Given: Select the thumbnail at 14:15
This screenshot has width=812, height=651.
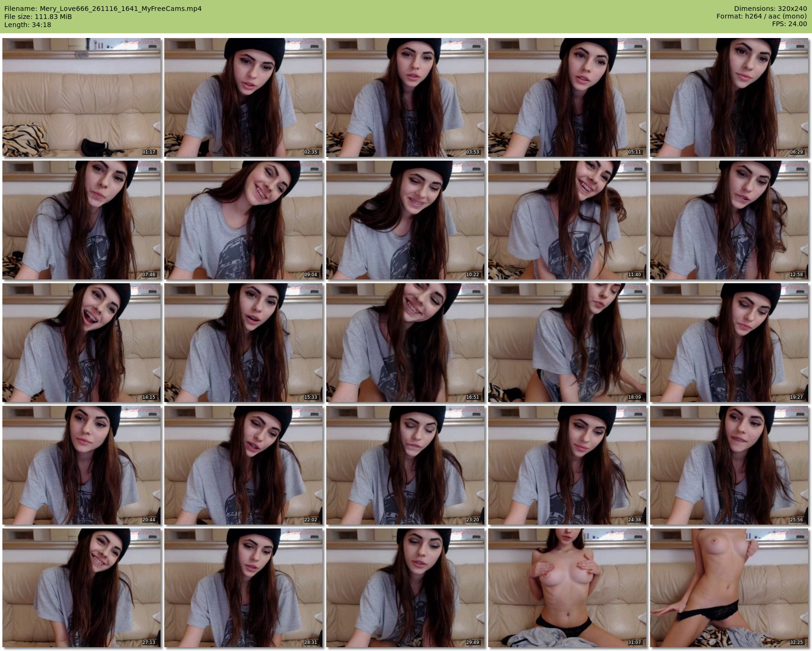Looking at the screenshot, I should pyautogui.click(x=81, y=343).
